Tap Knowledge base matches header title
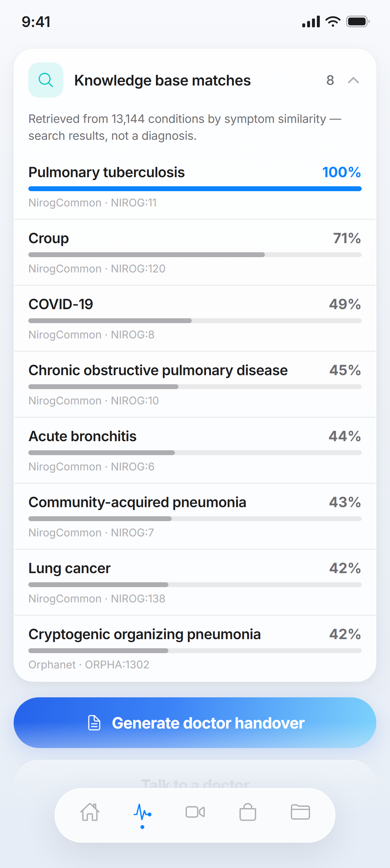Screen dimensions: 390x868 (x=162, y=80)
